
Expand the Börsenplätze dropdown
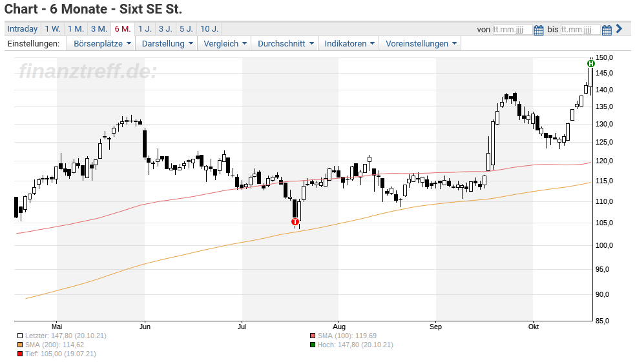point(101,44)
